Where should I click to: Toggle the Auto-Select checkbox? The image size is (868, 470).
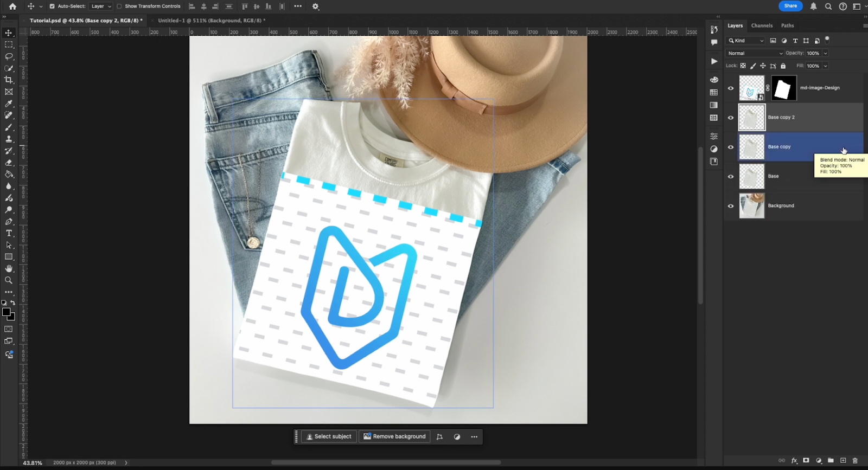click(52, 7)
